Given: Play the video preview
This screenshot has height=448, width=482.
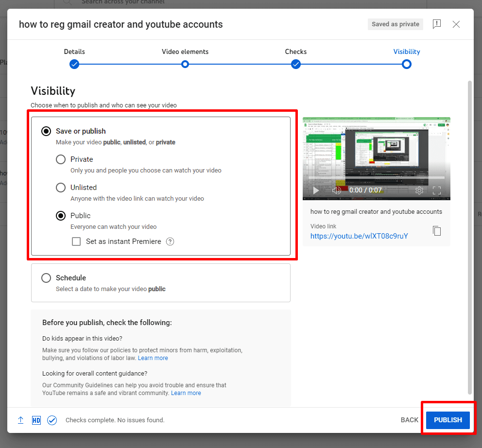Looking at the screenshot, I should pos(315,190).
